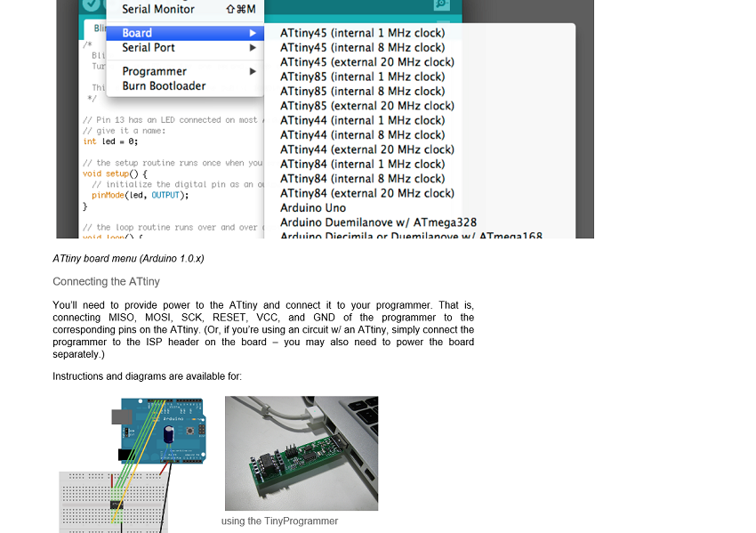Image resolution: width=756 pixels, height=533 pixels.
Task: Expand the Serial Port submenu arrow
Action: [253, 48]
